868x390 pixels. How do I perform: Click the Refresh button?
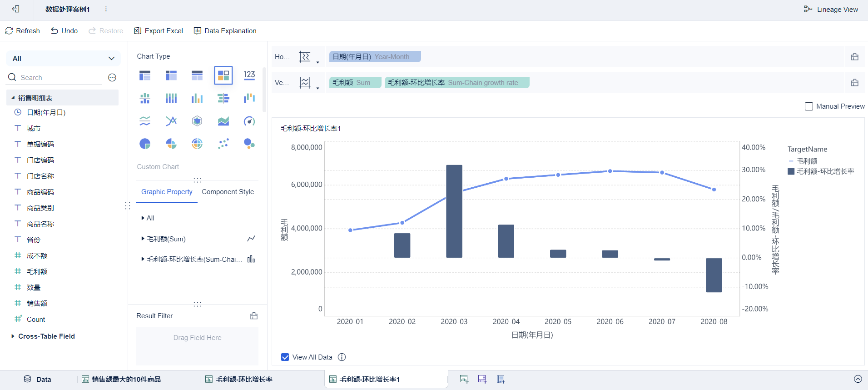pyautogui.click(x=23, y=31)
